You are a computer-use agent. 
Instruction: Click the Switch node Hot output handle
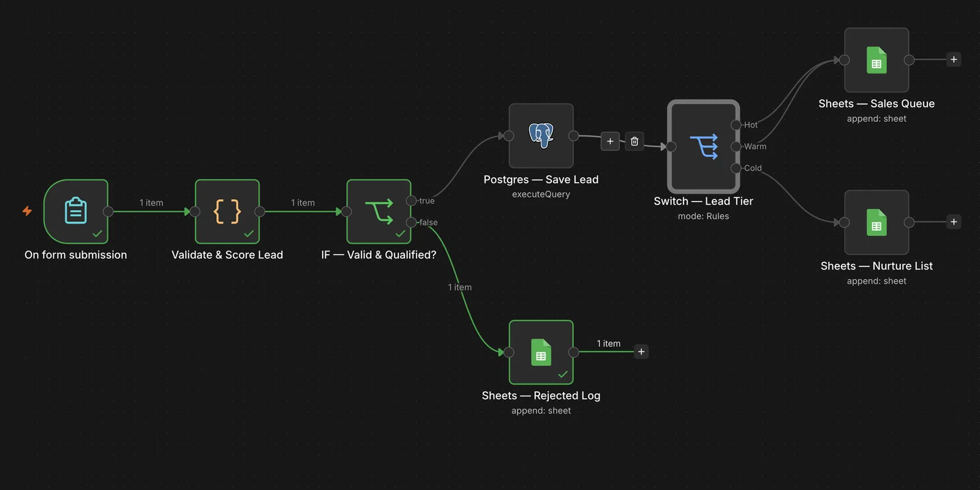pyautogui.click(x=736, y=125)
